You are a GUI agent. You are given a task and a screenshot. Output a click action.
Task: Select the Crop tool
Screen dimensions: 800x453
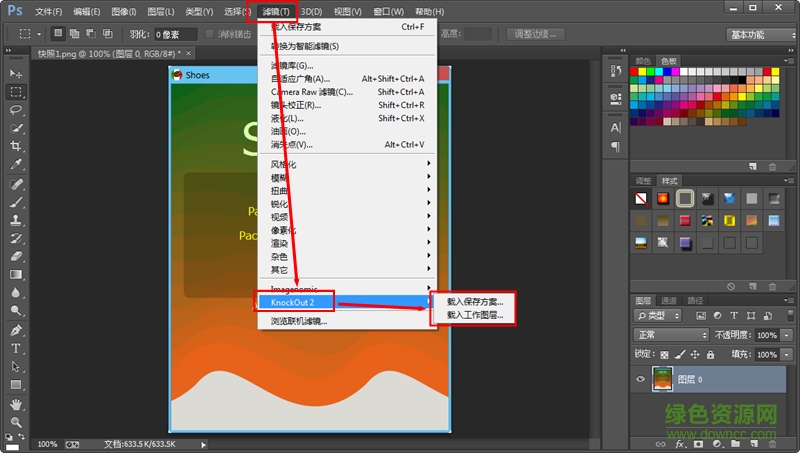coord(16,147)
